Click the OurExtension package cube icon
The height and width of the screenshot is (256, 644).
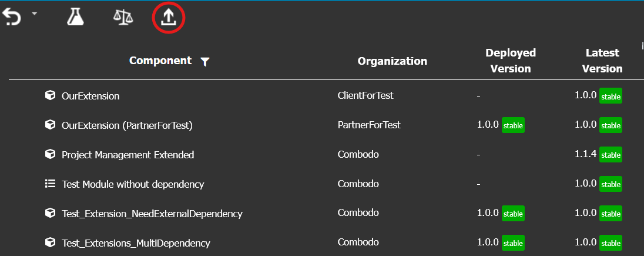tap(50, 95)
